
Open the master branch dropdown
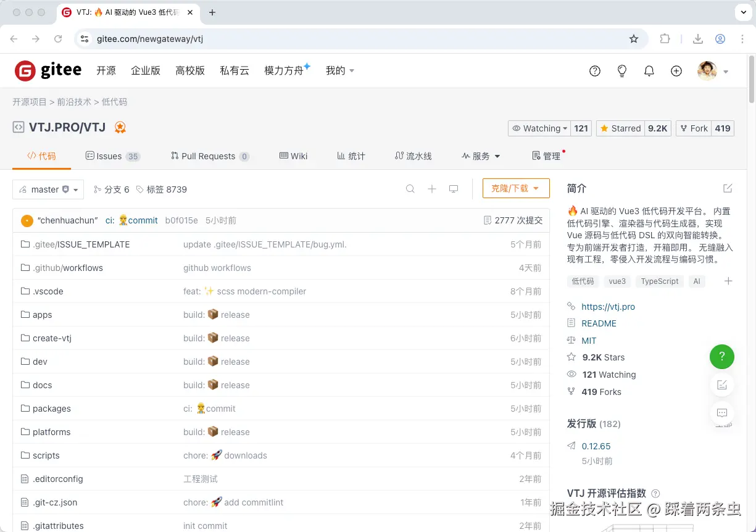pos(48,189)
